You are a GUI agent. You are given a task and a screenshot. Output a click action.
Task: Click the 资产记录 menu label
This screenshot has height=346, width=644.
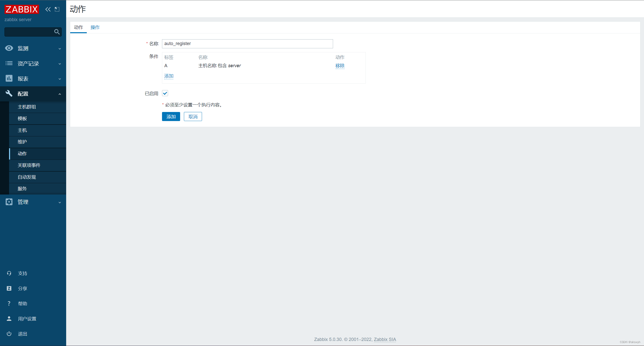point(28,63)
